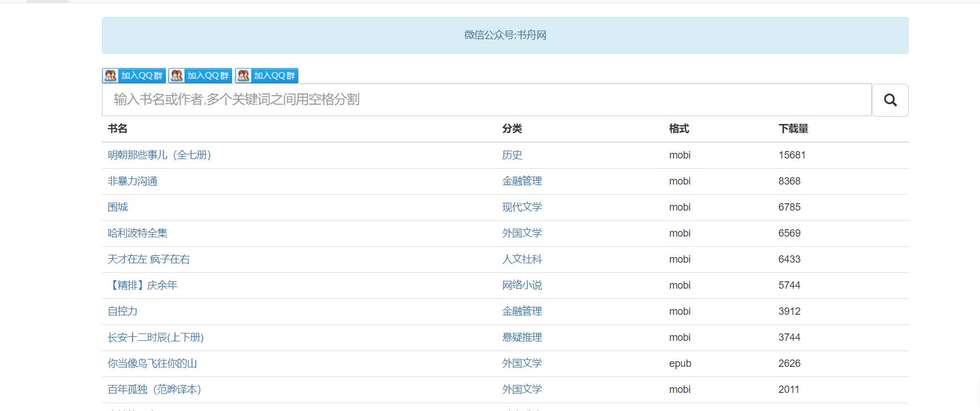Browse the 历史 category link
Screen dimensions: 980x411
click(x=512, y=155)
